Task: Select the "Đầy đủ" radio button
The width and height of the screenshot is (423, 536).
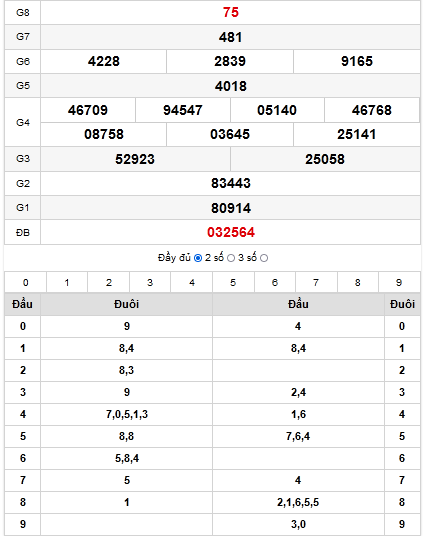Action: pos(198,258)
